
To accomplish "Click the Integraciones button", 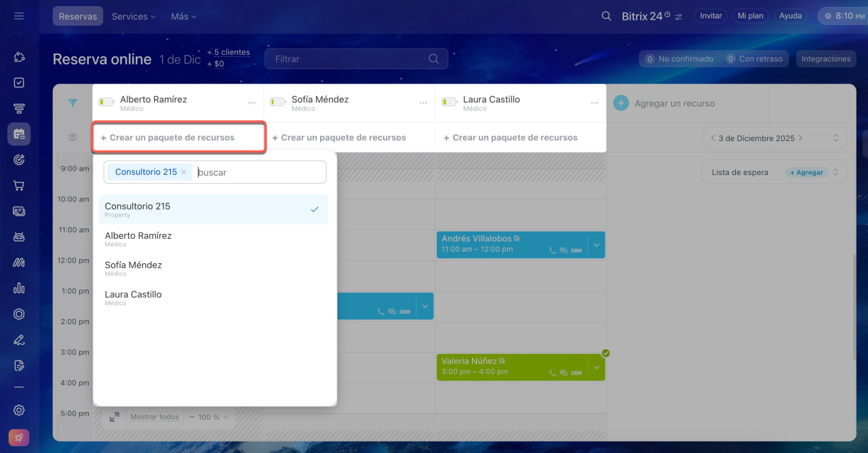I will [x=825, y=59].
